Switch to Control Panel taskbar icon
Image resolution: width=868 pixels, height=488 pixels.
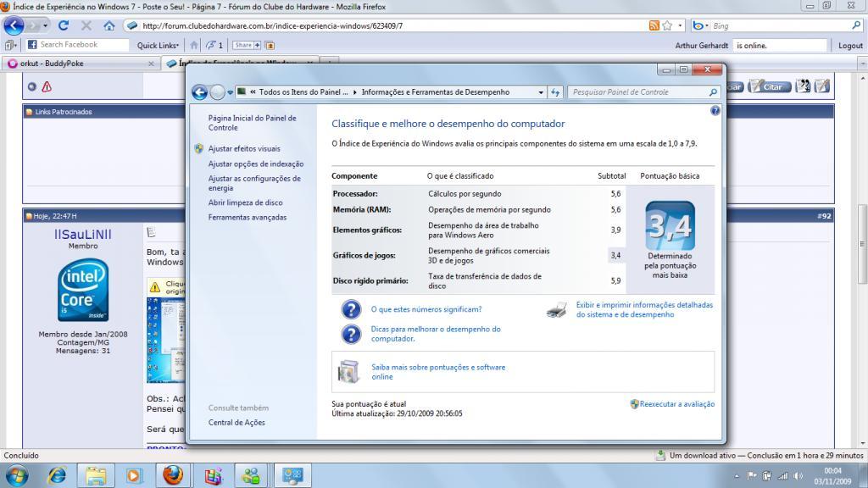click(292, 476)
